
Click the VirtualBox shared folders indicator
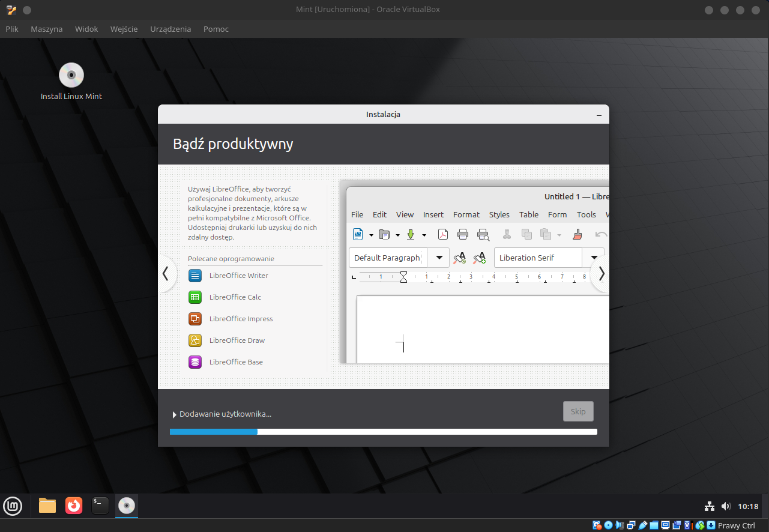pos(654,525)
